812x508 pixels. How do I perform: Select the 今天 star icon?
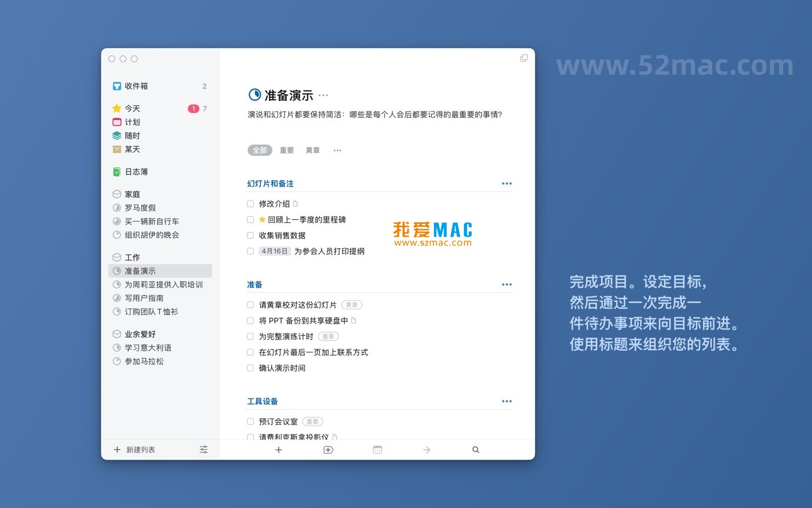[x=116, y=108]
